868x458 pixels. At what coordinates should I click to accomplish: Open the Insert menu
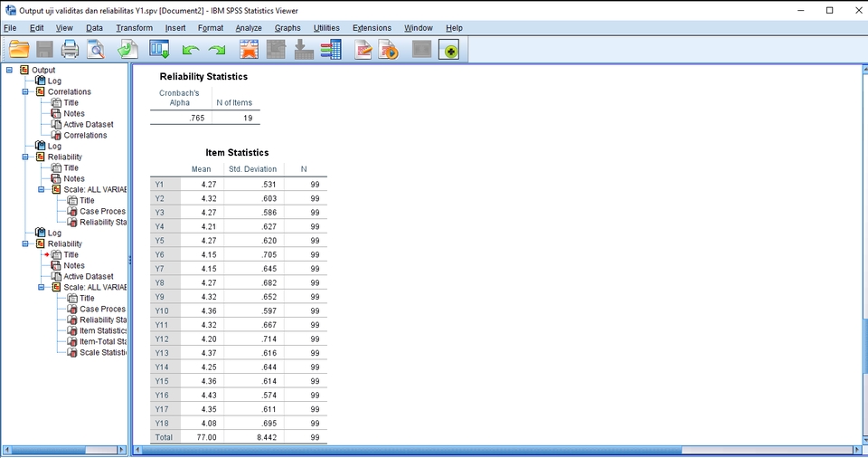175,28
